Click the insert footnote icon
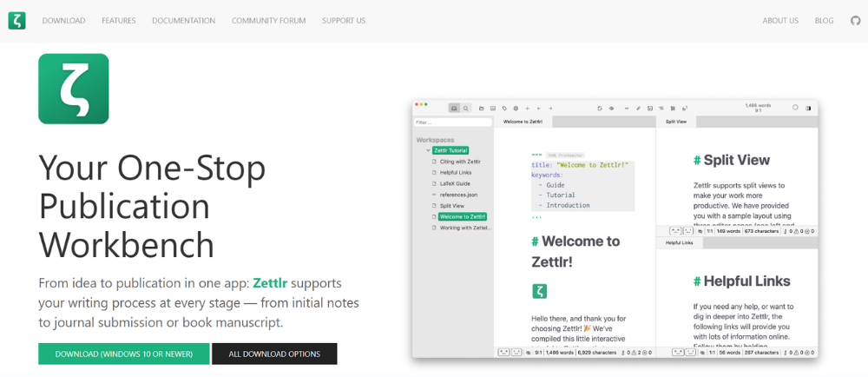This screenshot has height=377, width=868. point(684,109)
